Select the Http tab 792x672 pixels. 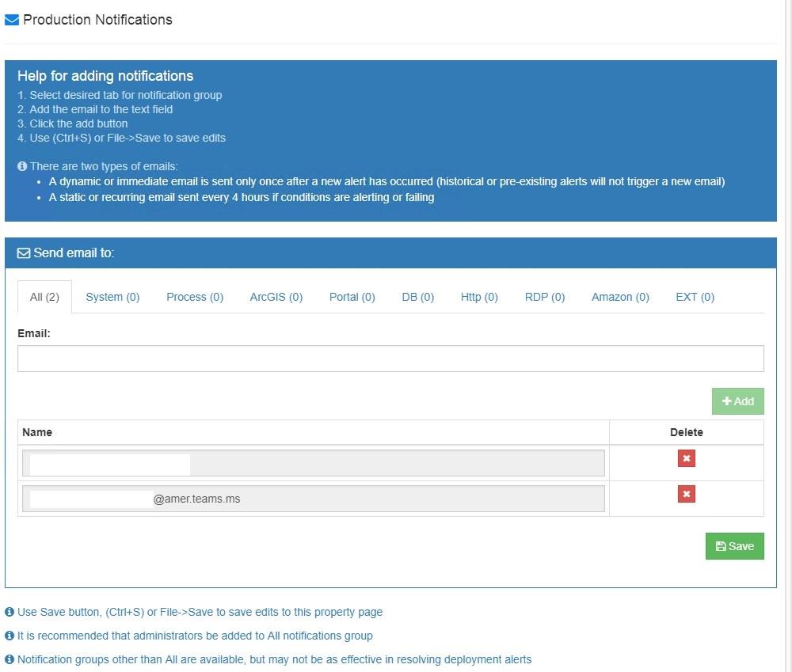pos(479,296)
